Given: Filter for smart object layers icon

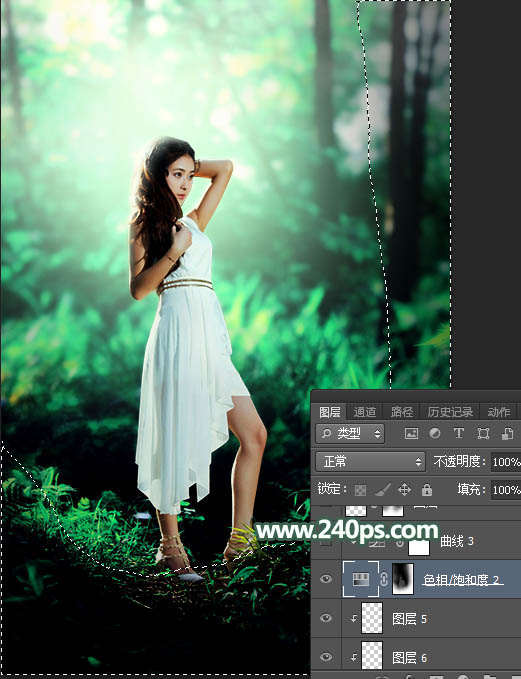Looking at the screenshot, I should (x=507, y=433).
